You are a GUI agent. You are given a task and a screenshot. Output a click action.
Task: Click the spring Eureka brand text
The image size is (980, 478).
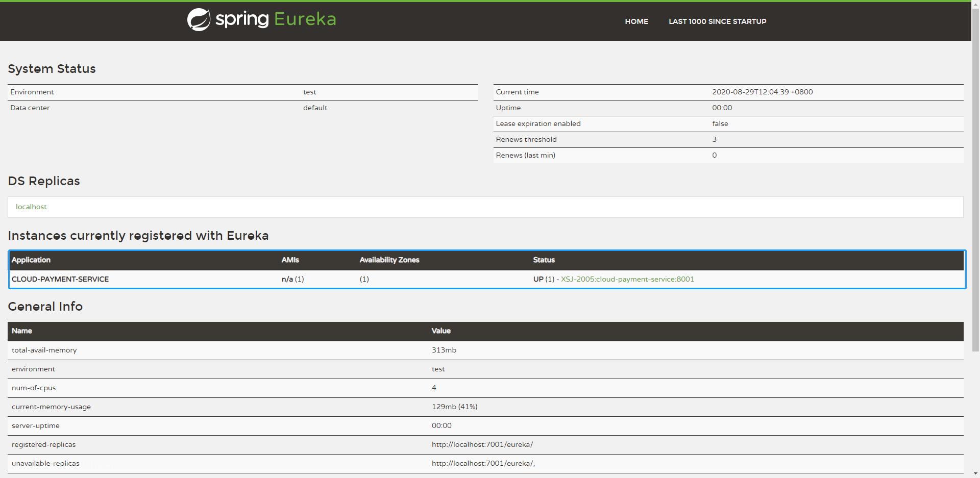coord(276,19)
